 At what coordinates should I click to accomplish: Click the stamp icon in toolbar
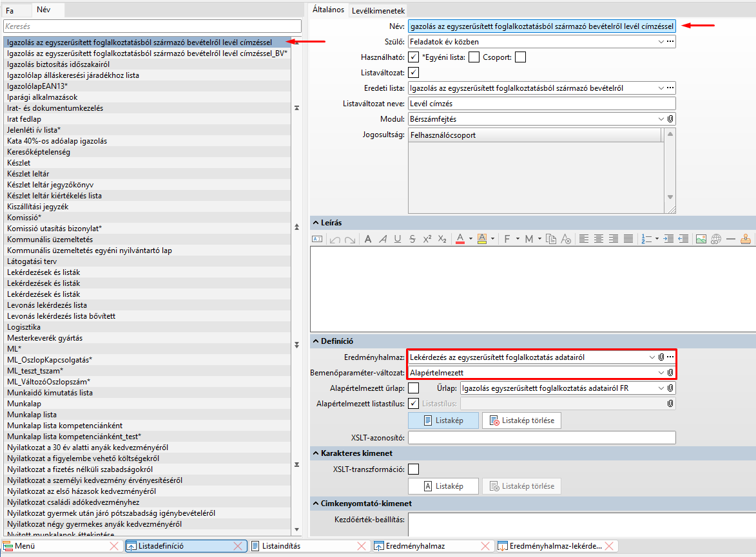coord(746,239)
